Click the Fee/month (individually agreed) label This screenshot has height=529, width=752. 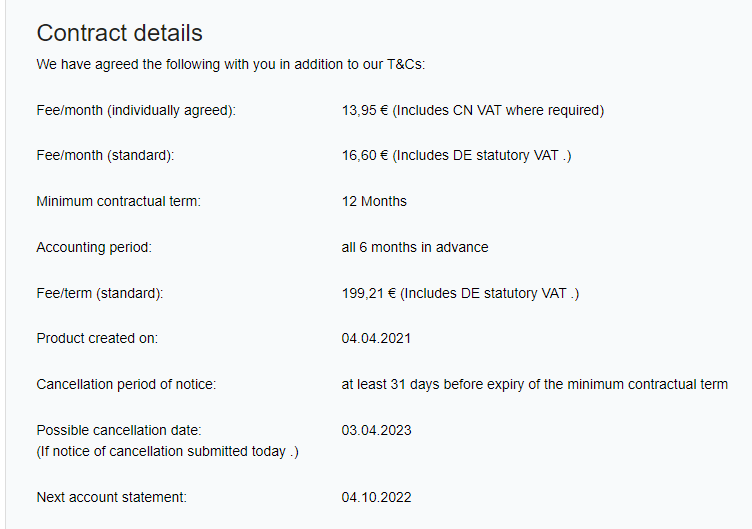(x=136, y=111)
